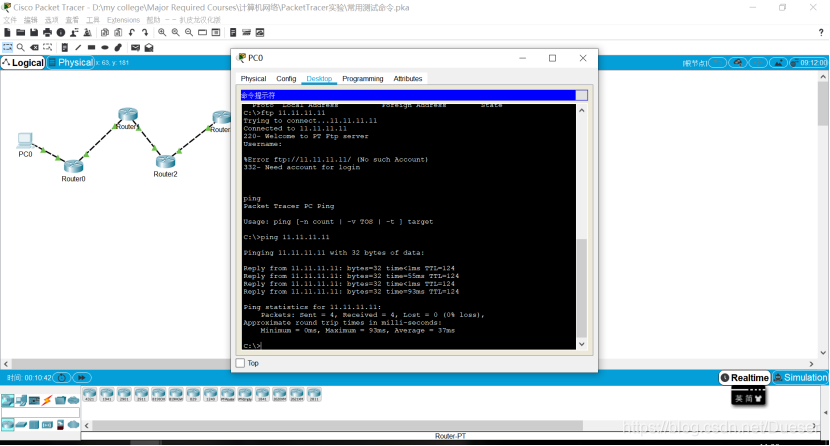Screen dimensions: 830x446
Task: Activate the Inspect magnifier tool
Action: pos(21,48)
